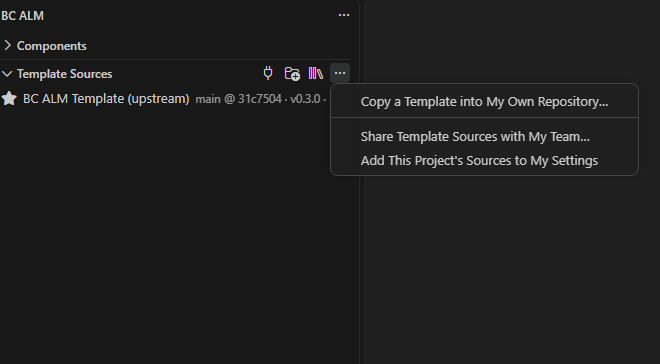Click the BC ALM panel title

point(23,16)
